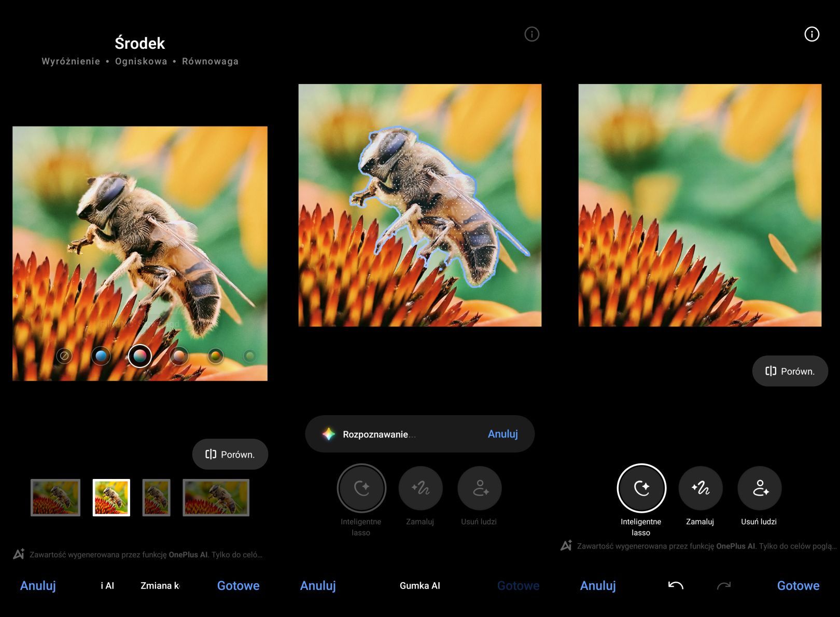840x617 pixels.
Task: Select the first crop thumbnail
Action: 55,498
